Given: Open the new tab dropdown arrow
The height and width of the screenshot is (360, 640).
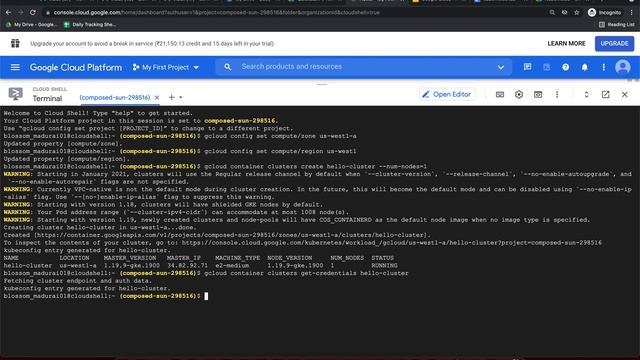Looking at the screenshot, I should coord(181,98).
